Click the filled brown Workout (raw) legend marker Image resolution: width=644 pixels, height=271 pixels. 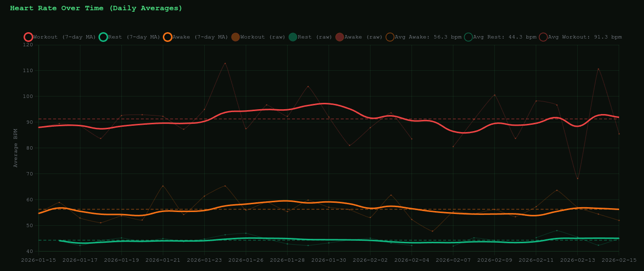[235, 37]
